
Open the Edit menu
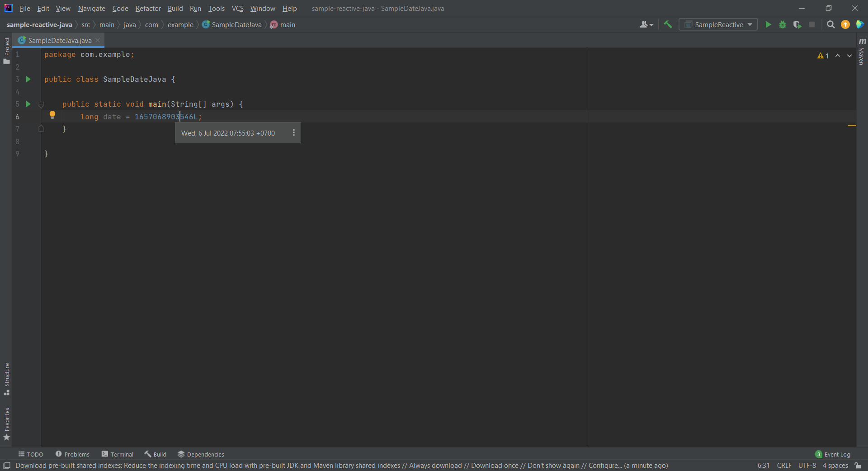tap(43, 8)
